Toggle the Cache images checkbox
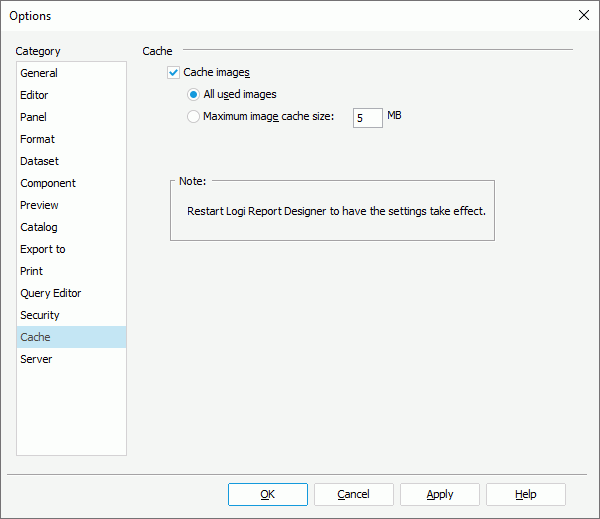The width and height of the screenshot is (600, 519). [173, 72]
